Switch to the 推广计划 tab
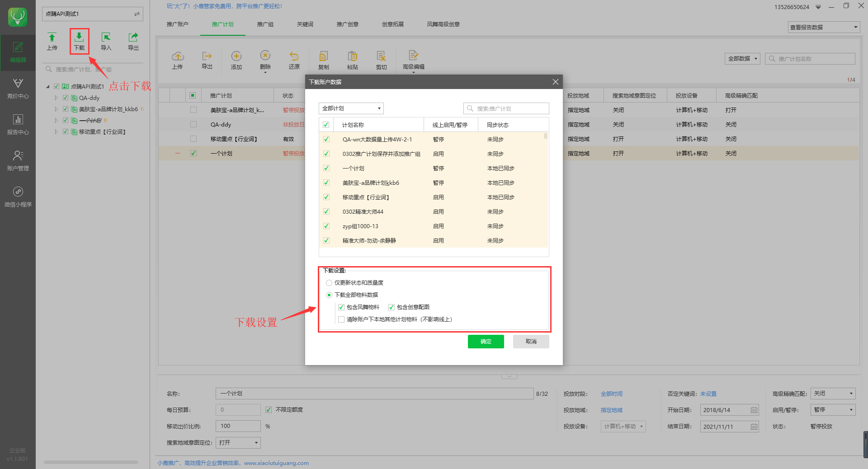The width and height of the screenshot is (868, 469). pyautogui.click(x=223, y=24)
